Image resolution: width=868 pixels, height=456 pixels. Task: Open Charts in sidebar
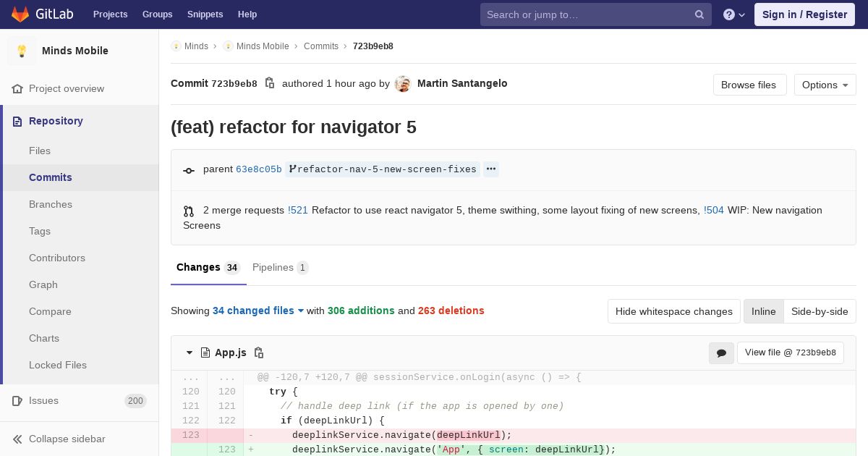(x=44, y=339)
